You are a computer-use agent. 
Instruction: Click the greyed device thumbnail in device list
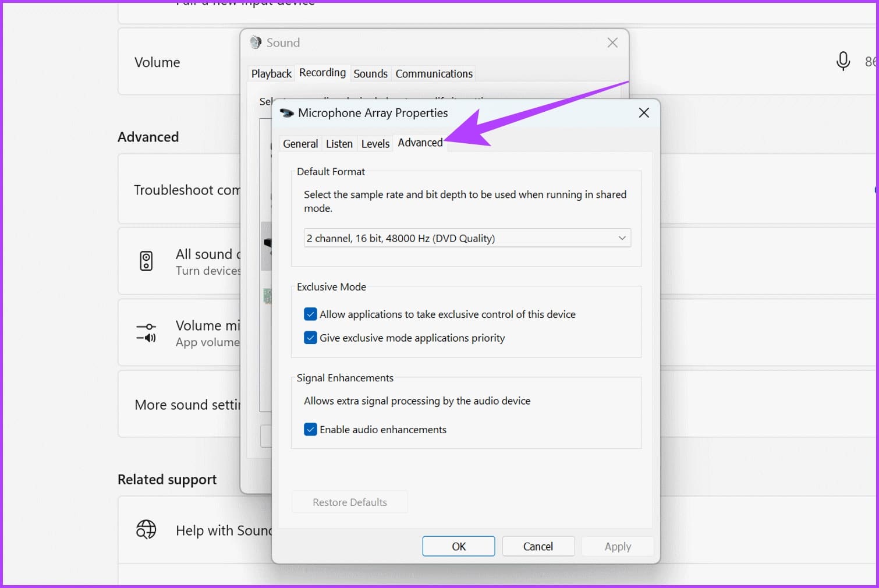tap(267, 296)
